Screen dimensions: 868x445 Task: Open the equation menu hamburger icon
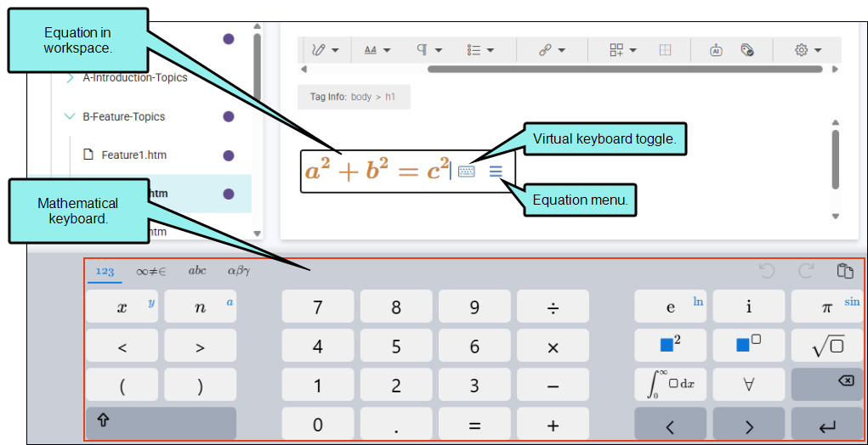pyautogui.click(x=496, y=172)
